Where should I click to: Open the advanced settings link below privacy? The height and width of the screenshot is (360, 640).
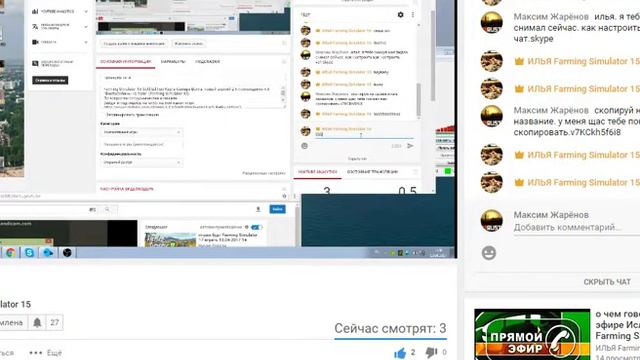263,173
